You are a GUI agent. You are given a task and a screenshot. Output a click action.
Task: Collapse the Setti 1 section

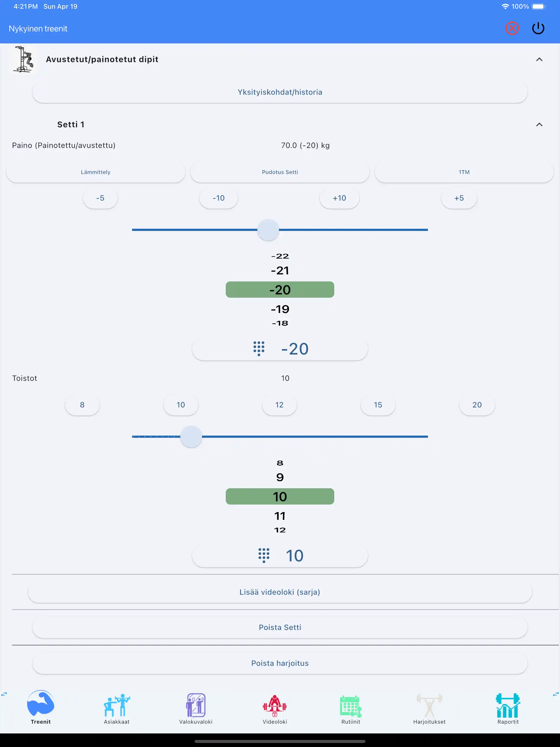tap(539, 125)
